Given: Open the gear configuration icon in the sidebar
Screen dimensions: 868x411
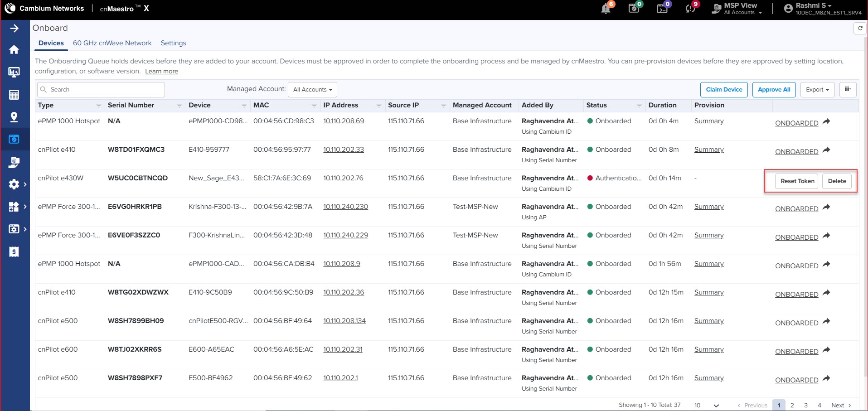Looking at the screenshot, I should tap(15, 184).
